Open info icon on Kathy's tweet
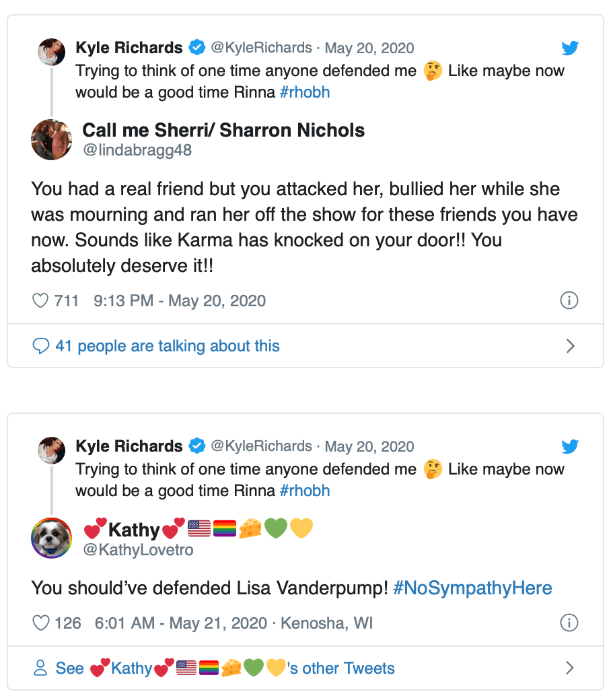Image resolution: width=611 pixels, height=700 pixels. [569, 623]
